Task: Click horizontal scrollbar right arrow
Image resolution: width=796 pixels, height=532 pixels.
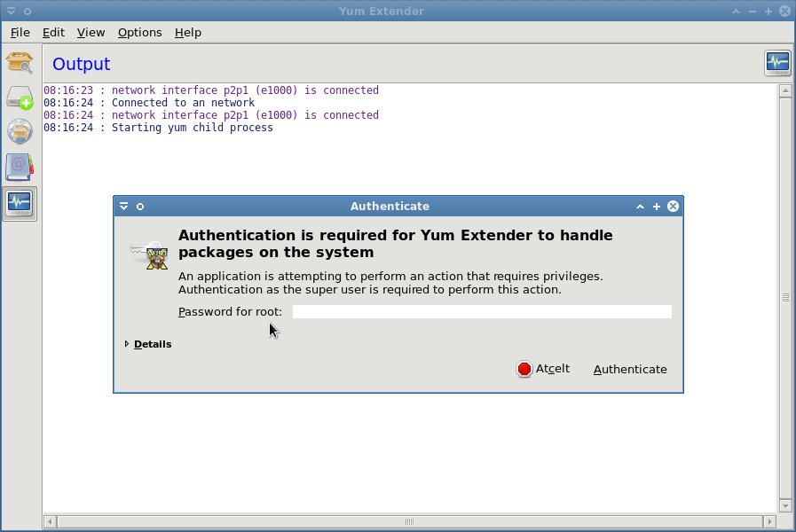Action: (769, 521)
